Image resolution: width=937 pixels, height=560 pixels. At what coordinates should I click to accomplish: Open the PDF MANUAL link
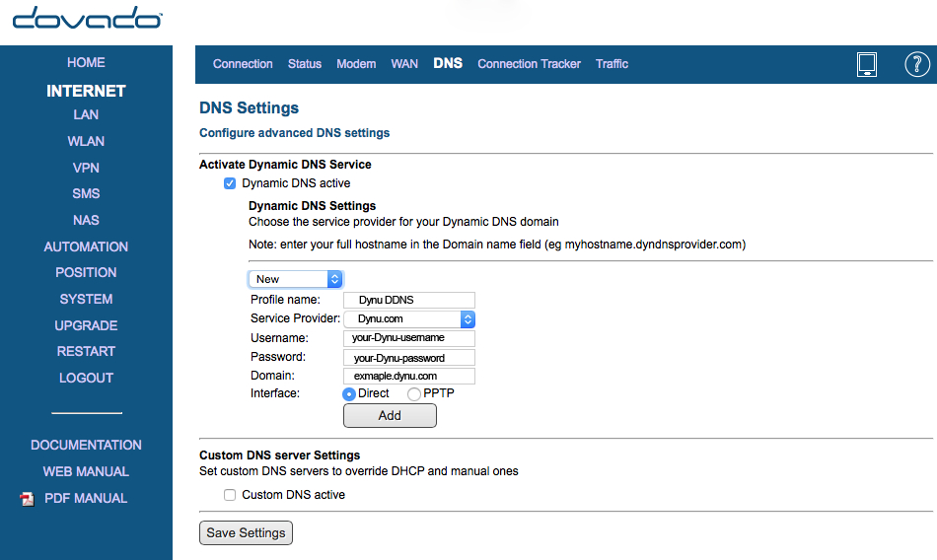tap(86, 499)
